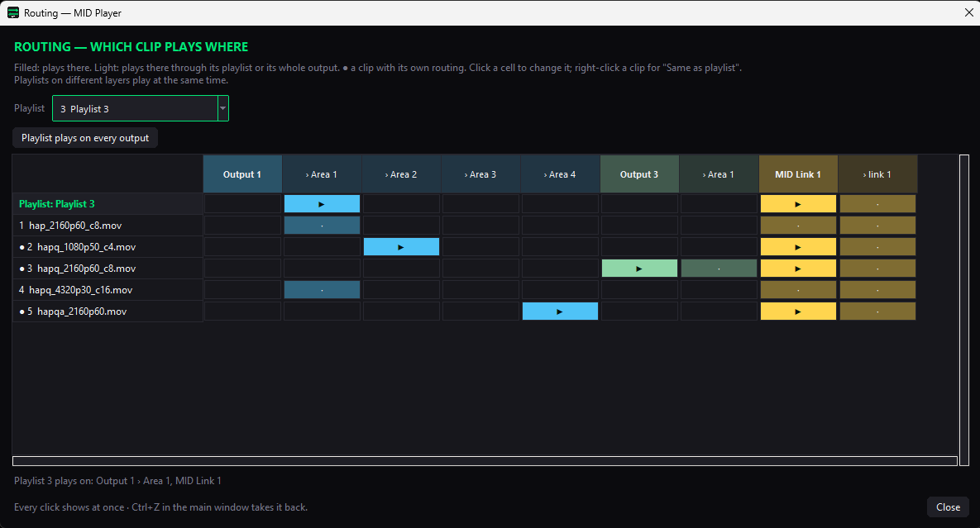This screenshot has height=528, width=980.
Task: Toggle hapq_4320p30_c16.mov on link 1 cell
Action: pos(877,289)
